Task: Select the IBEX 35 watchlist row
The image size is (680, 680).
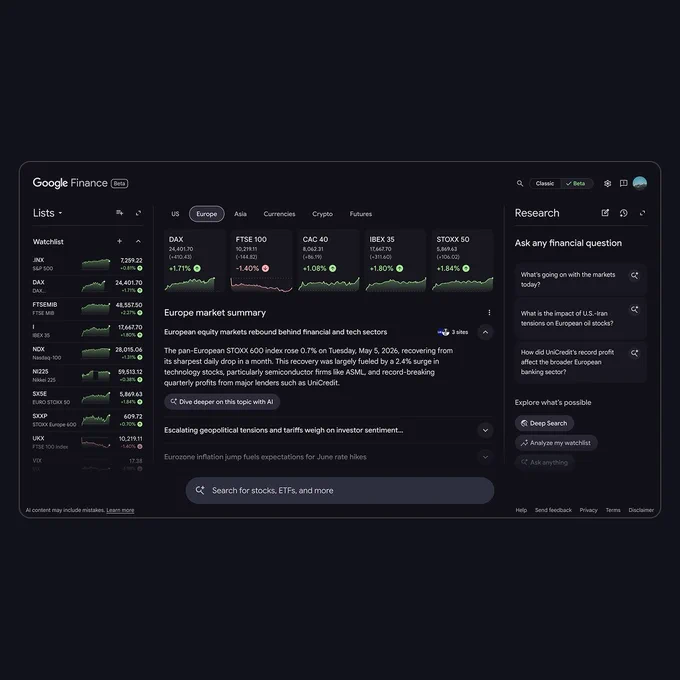Action: point(88,331)
